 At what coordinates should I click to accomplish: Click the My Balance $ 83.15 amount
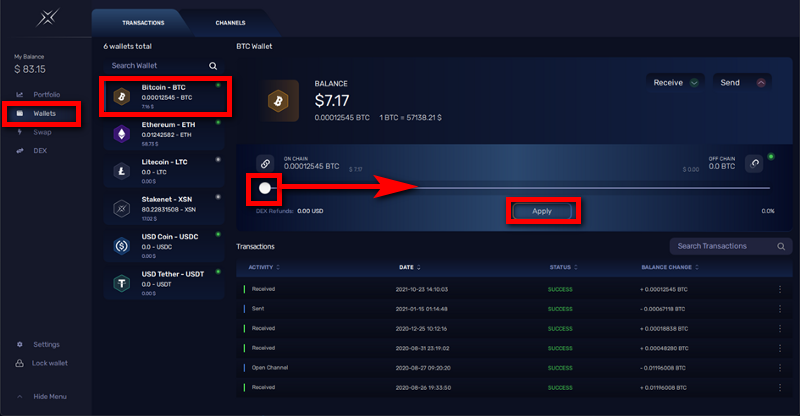pyautogui.click(x=30, y=69)
